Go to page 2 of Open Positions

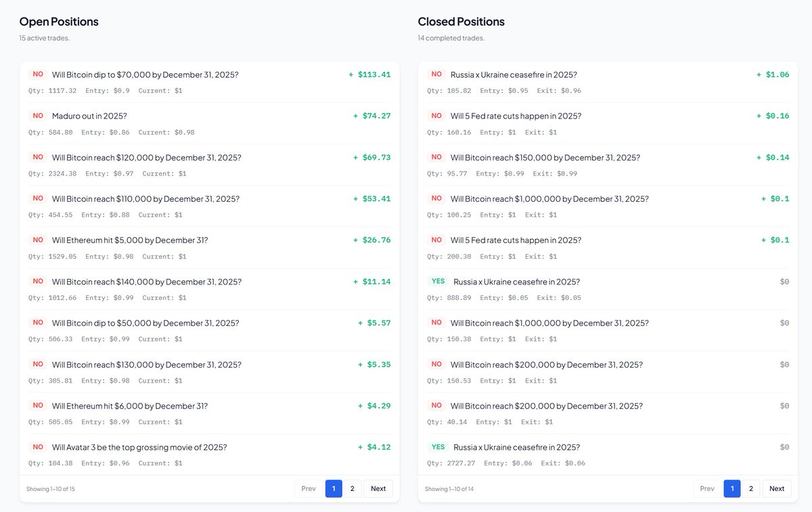(x=352, y=488)
